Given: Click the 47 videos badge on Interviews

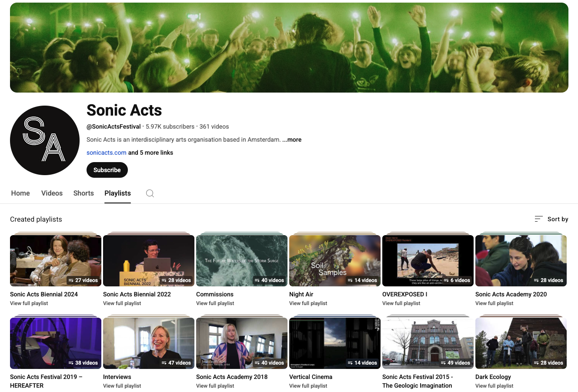Looking at the screenshot, I should click(176, 363).
